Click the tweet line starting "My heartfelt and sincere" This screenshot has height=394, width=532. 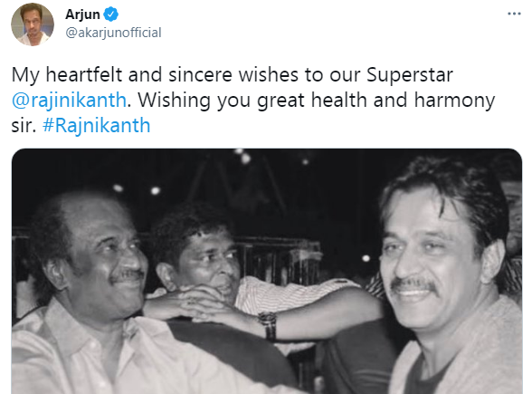click(x=232, y=75)
